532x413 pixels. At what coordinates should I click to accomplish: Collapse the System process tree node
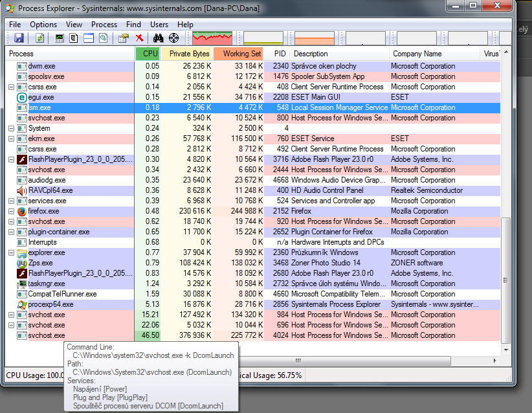(x=11, y=128)
